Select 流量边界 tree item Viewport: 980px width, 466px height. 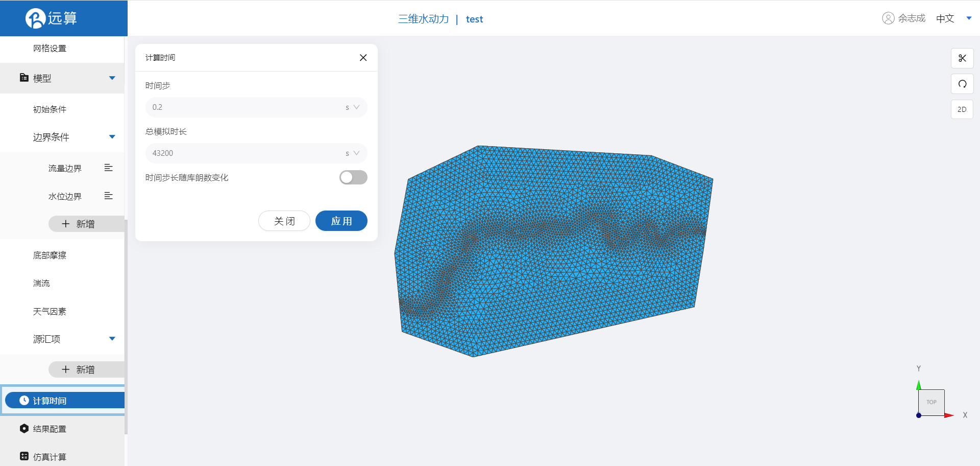point(65,168)
